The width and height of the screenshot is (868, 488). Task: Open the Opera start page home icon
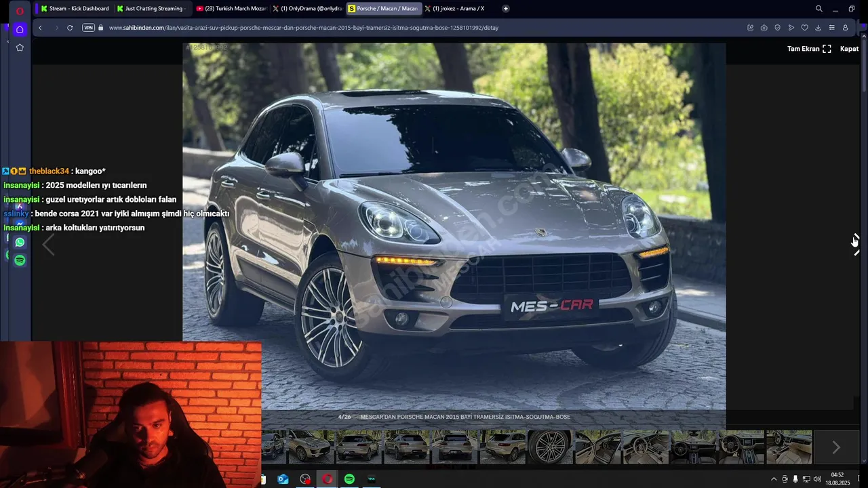(20, 29)
